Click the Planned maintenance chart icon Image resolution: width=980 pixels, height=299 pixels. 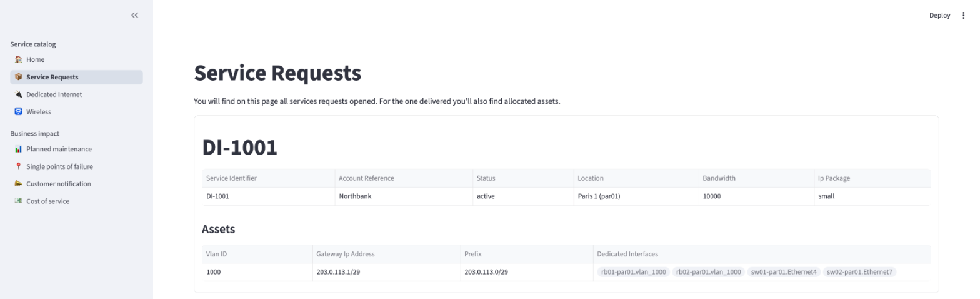tap(18, 149)
